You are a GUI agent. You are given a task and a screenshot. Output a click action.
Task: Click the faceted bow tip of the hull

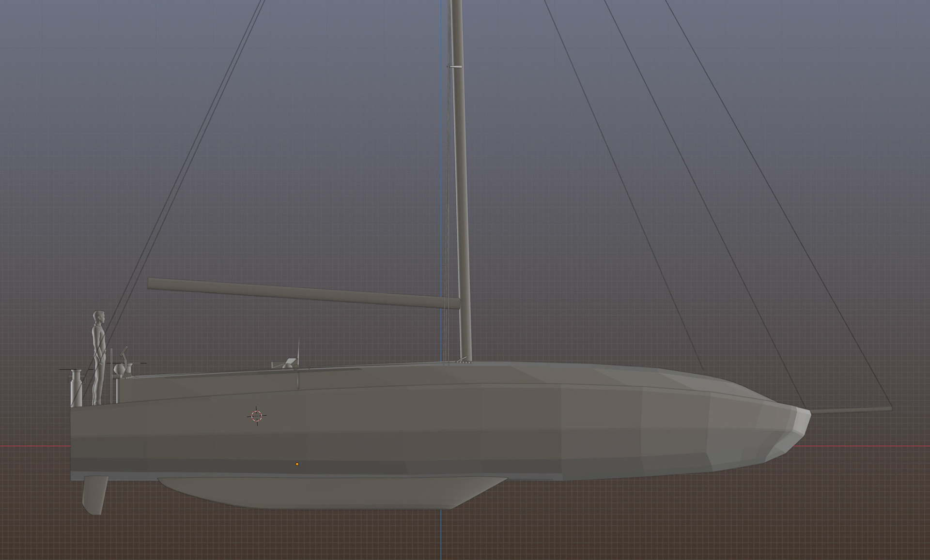(802, 421)
